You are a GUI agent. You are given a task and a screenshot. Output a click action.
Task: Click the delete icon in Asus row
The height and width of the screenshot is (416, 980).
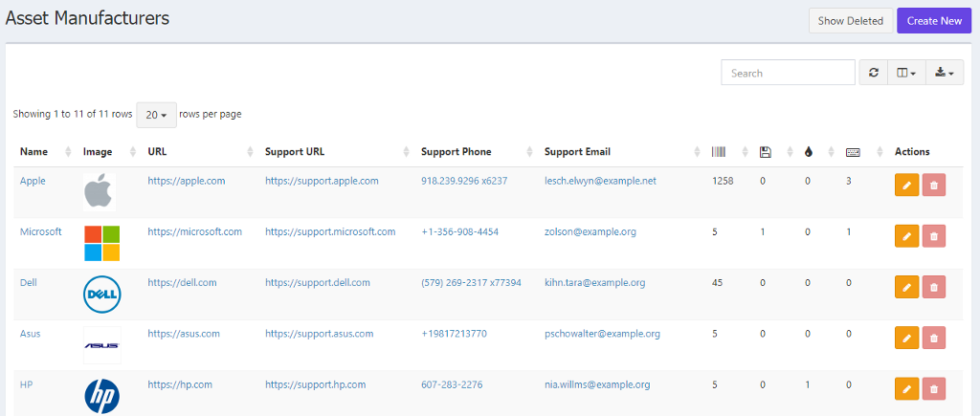[x=933, y=337]
